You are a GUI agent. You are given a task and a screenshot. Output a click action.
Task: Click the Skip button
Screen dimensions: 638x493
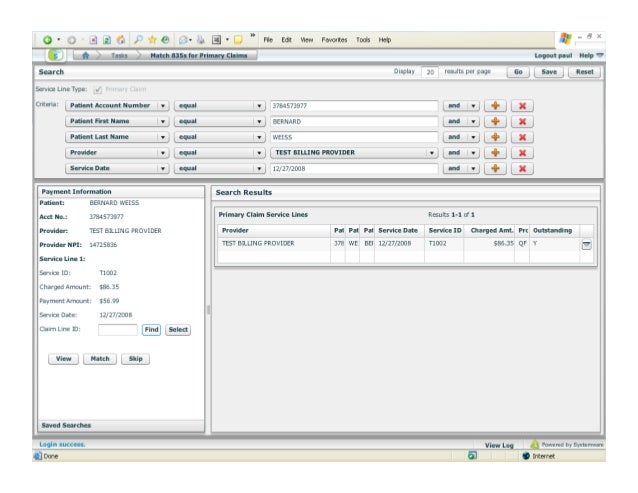pos(135,359)
